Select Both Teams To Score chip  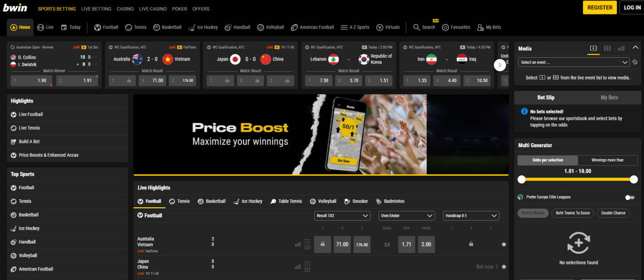pos(572,213)
